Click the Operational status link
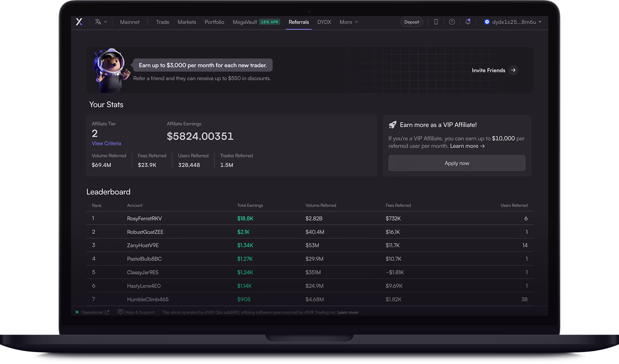The width and height of the screenshot is (619, 364). point(92,312)
